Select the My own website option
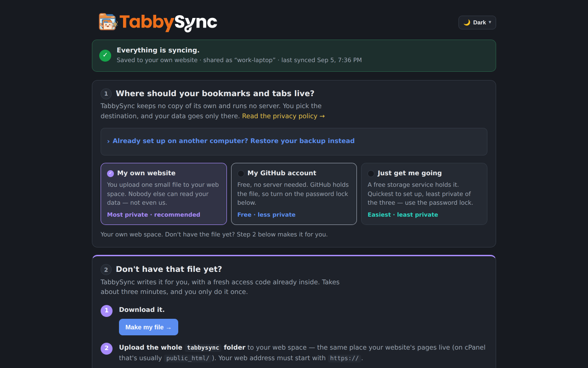588x368 pixels. click(164, 194)
